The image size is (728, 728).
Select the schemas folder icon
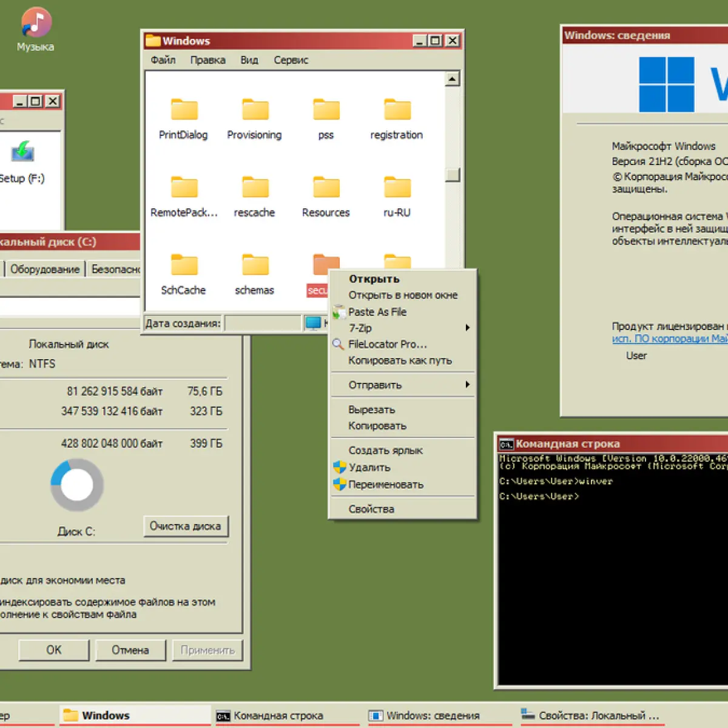click(255, 265)
